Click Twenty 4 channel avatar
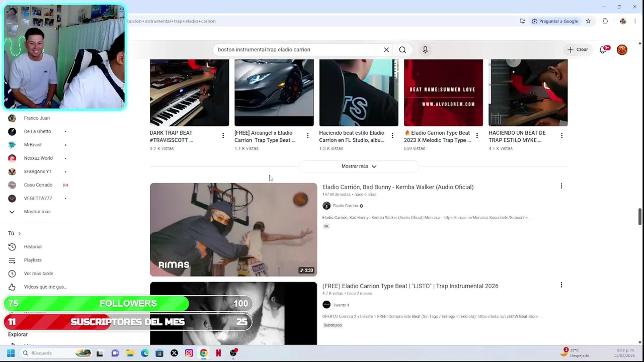The width and height of the screenshot is (644, 362). [x=327, y=305]
